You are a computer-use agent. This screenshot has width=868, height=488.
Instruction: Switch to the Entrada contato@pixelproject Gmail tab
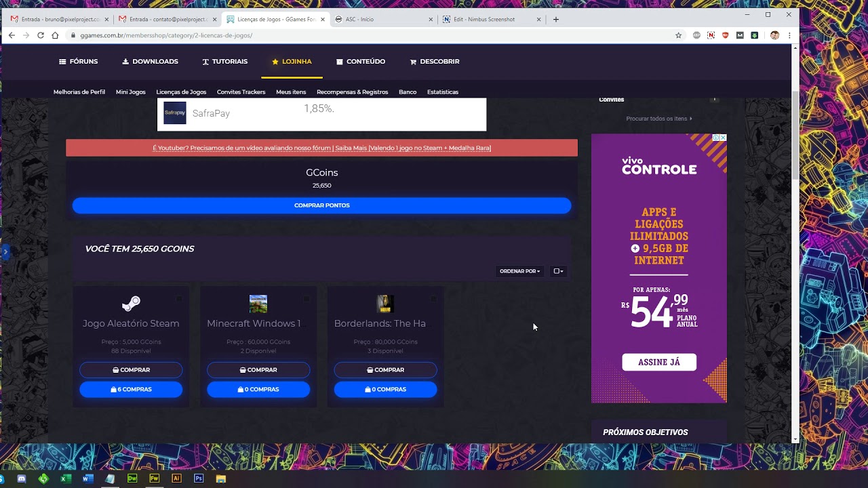pyautogui.click(x=167, y=20)
